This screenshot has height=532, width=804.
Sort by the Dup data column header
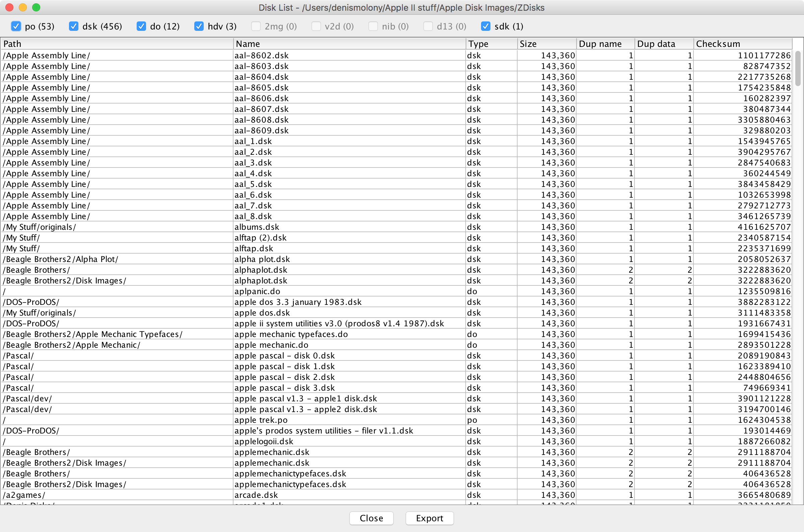click(664, 44)
